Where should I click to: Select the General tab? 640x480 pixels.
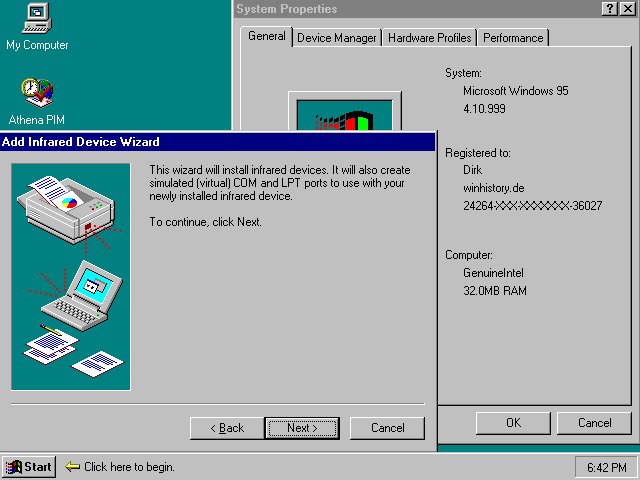267,37
